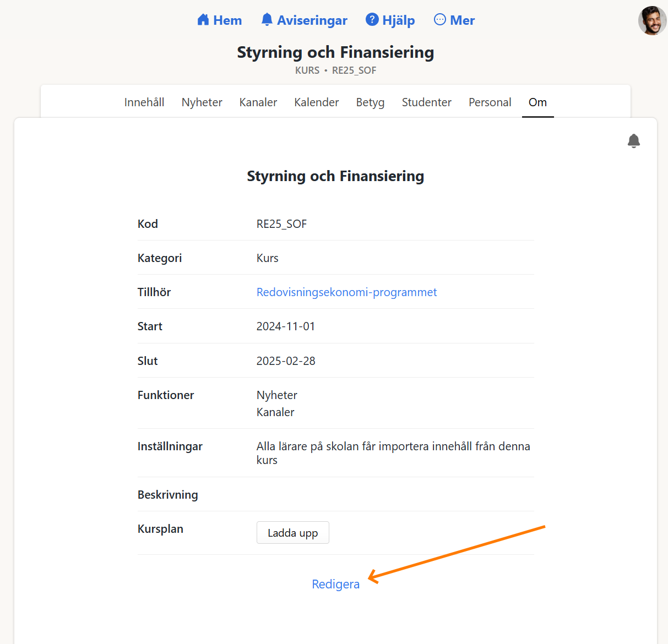Open the Personal tab

490,102
